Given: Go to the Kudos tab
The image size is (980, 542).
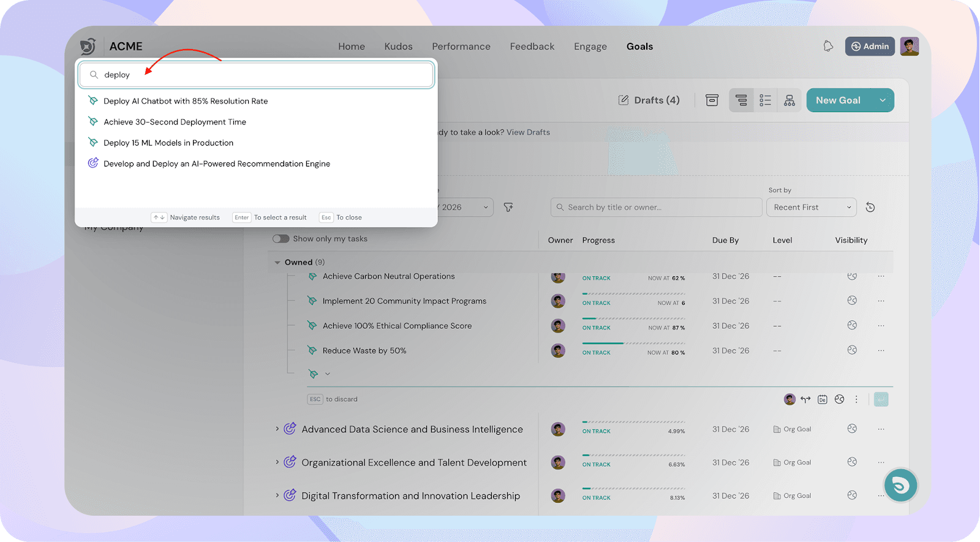Looking at the screenshot, I should (398, 47).
